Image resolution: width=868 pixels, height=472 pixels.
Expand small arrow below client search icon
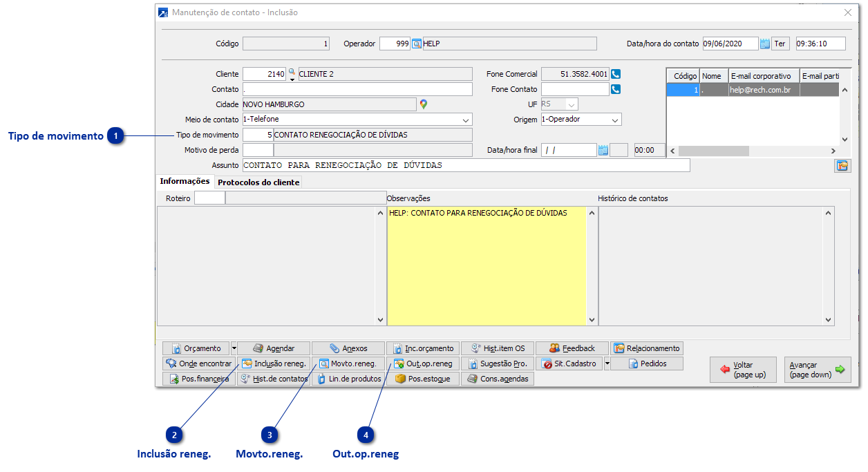pyautogui.click(x=292, y=79)
